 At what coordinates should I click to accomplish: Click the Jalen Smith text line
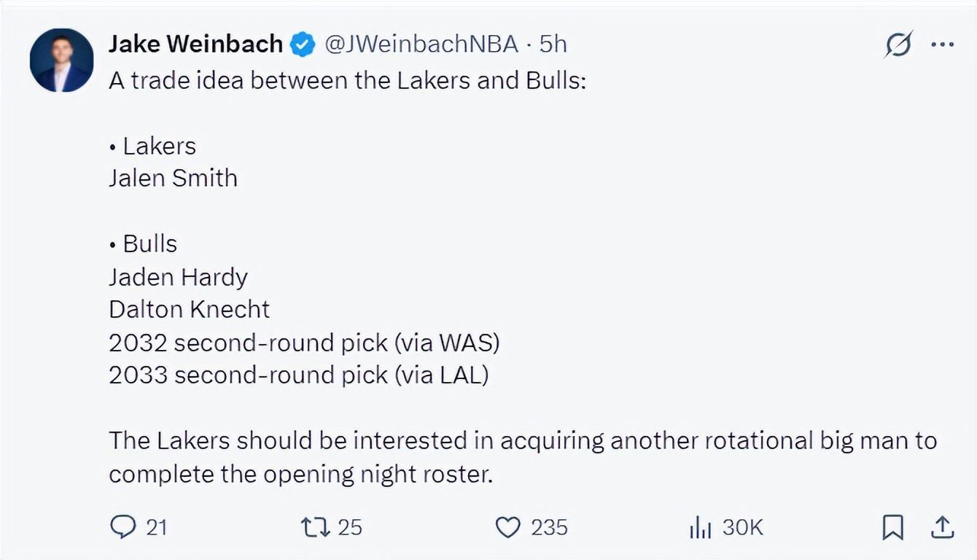[x=174, y=178]
